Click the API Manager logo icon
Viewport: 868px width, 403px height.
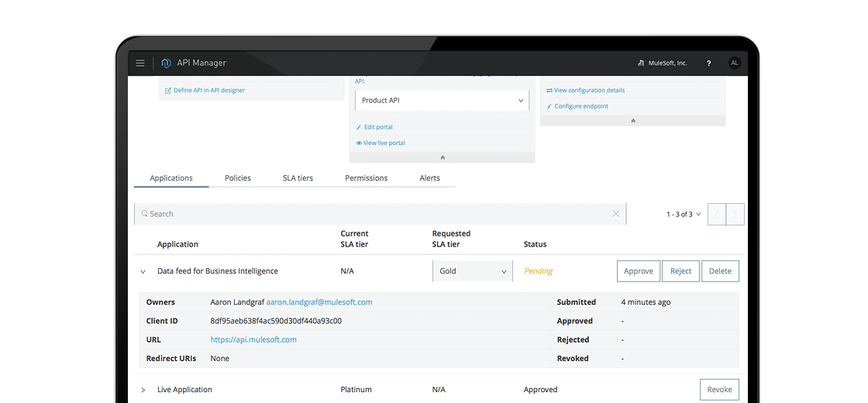pyautogui.click(x=166, y=63)
